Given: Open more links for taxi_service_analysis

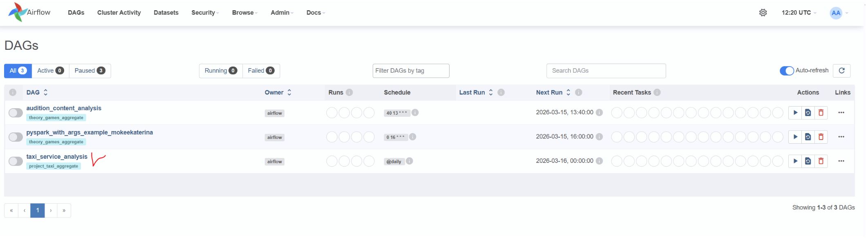Looking at the screenshot, I should 841,161.
